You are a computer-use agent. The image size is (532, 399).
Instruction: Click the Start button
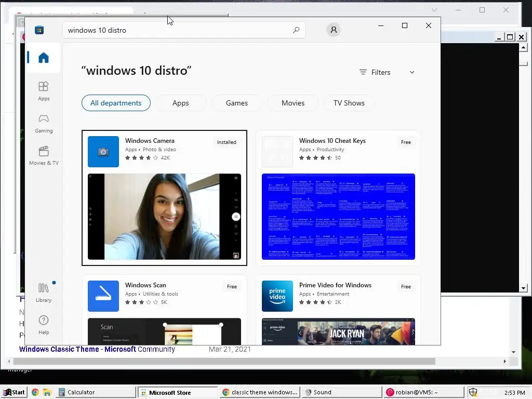coord(14,392)
